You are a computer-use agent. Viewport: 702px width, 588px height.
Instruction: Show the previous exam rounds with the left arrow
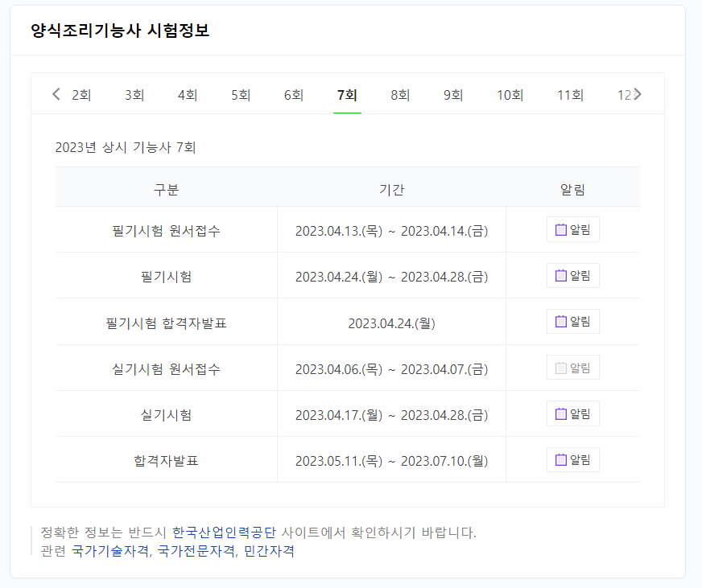56,94
